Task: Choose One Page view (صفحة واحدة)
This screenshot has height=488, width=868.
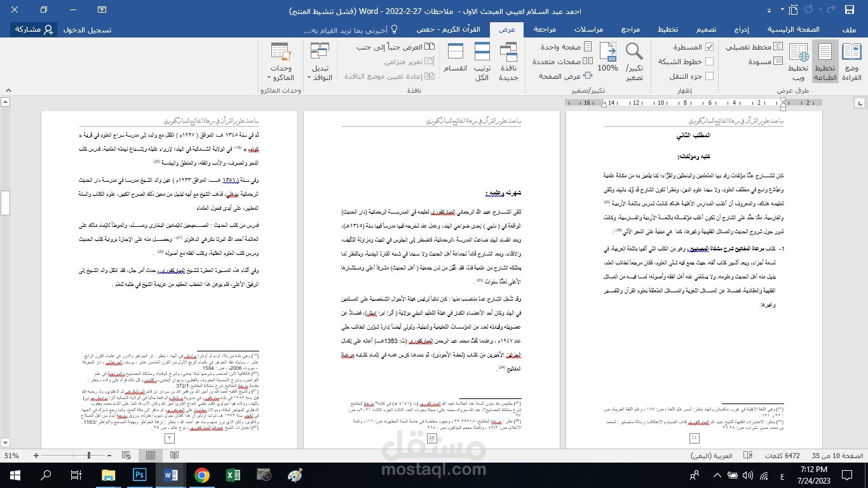Action: (566, 47)
